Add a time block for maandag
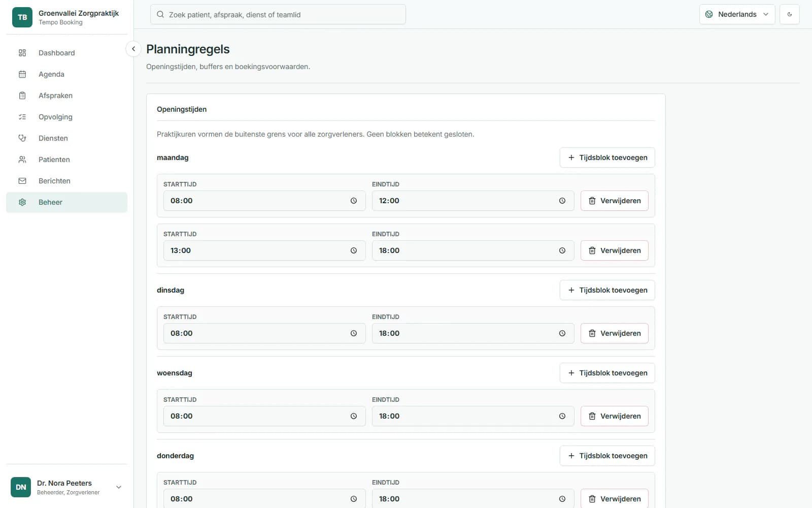 click(x=607, y=157)
